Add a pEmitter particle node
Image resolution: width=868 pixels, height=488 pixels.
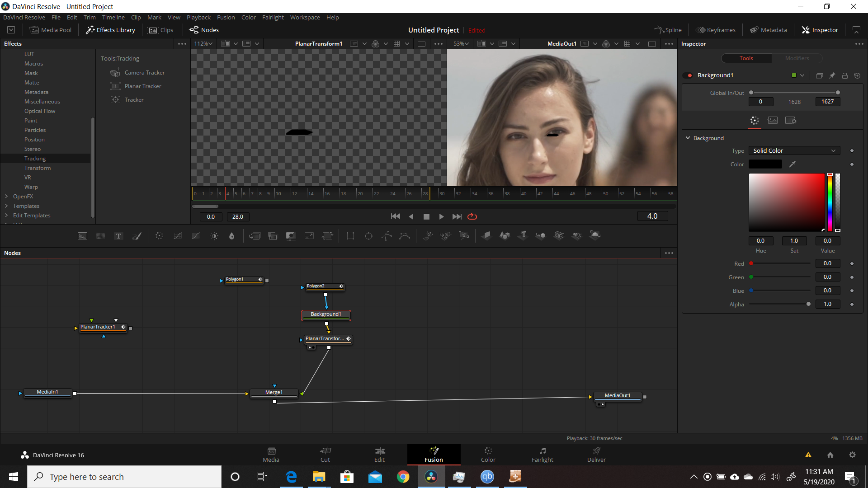click(428, 235)
